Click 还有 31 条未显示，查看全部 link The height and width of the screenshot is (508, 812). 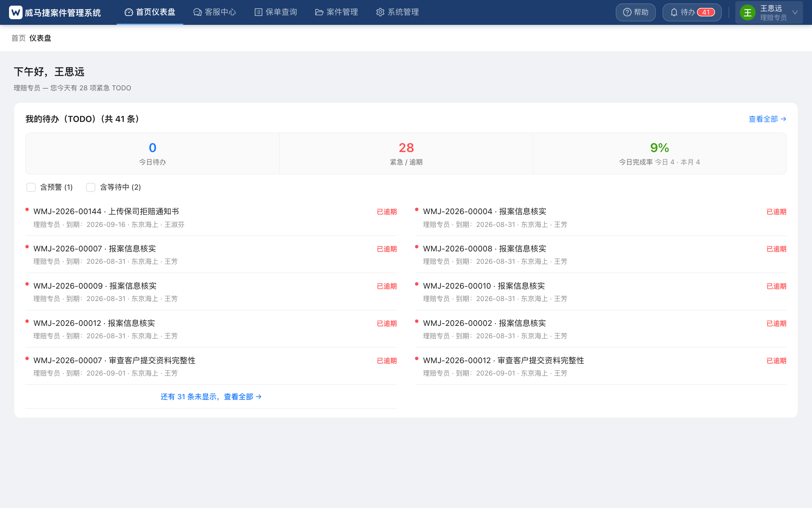211,397
